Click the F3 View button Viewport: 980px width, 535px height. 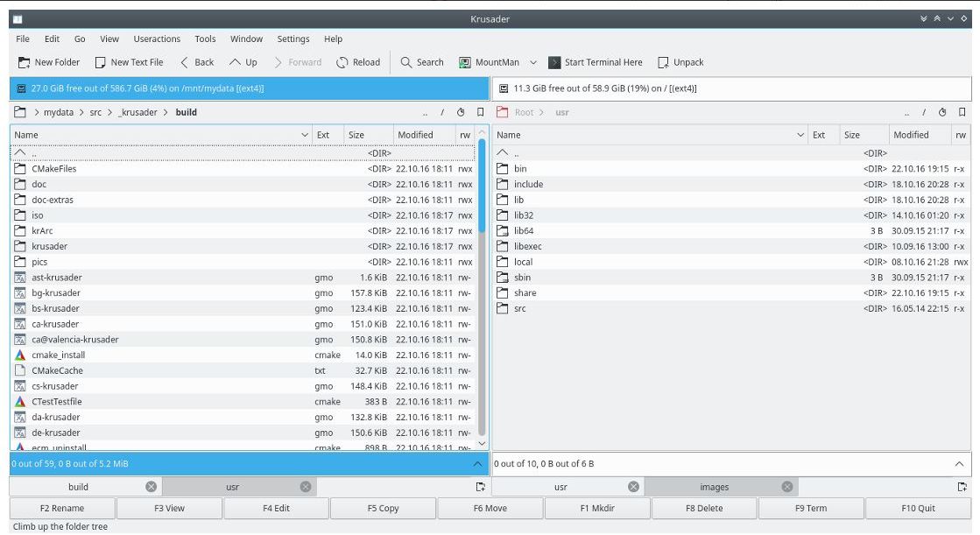point(169,508)
